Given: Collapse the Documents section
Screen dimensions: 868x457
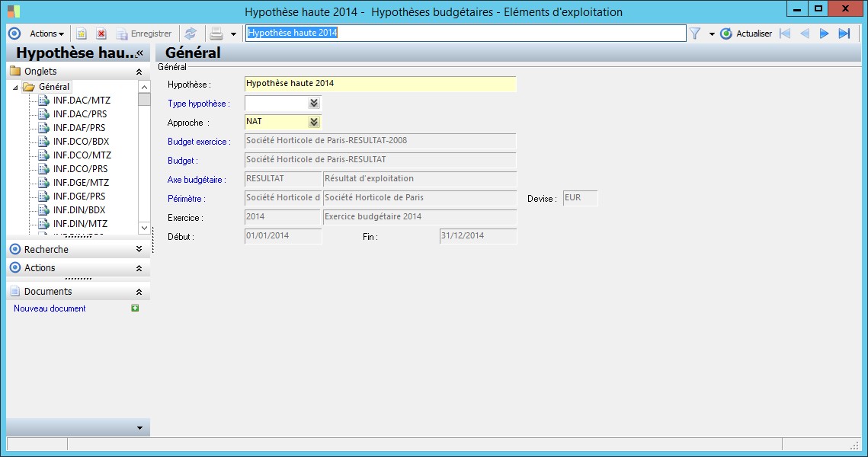Looking at the screenshot, I should coord(139,292).
